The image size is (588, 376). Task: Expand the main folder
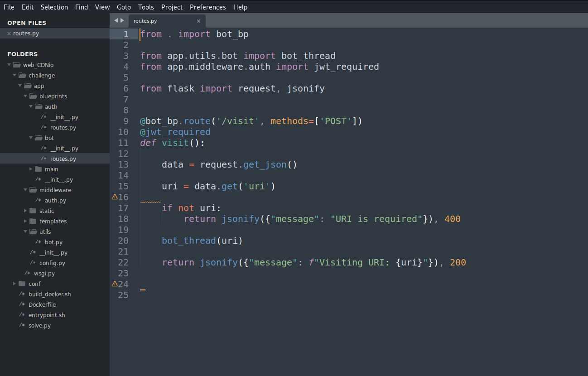tap(31, 169)
